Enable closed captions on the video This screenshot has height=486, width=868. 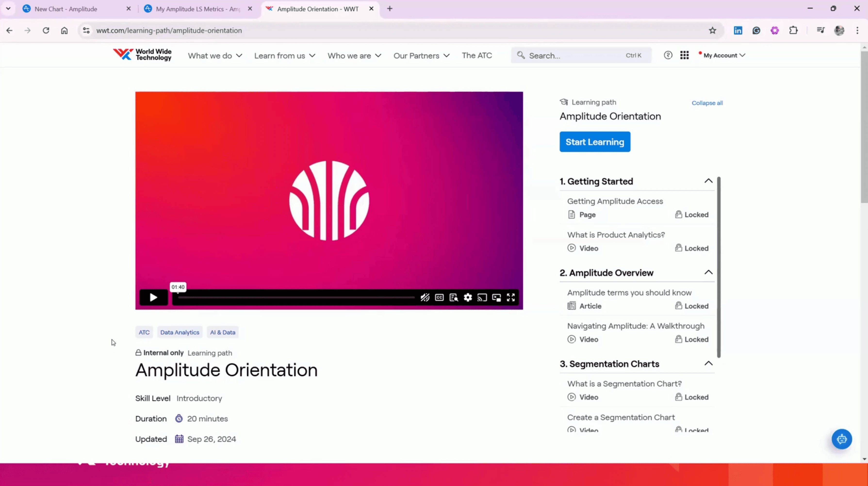pyautogui.click(x=439, y=297)
